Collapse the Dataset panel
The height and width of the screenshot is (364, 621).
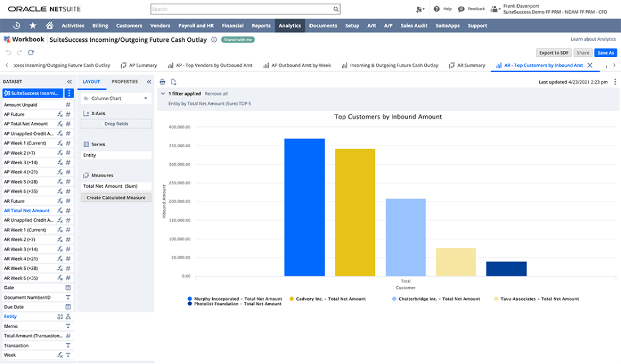click(69, 81)
